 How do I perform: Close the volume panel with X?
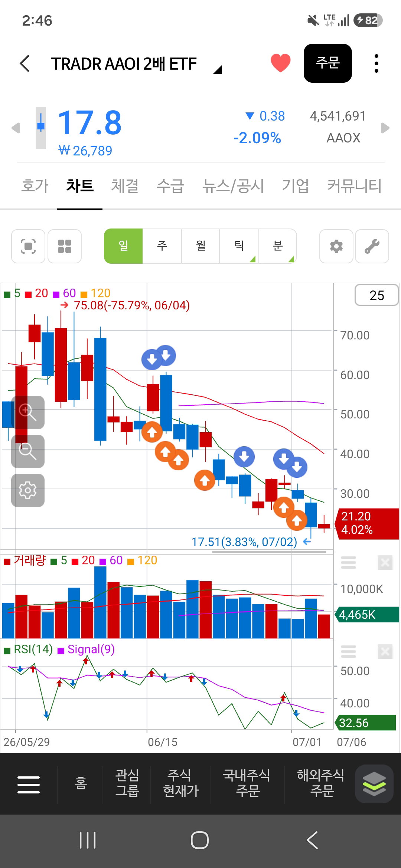click(385, 563)
